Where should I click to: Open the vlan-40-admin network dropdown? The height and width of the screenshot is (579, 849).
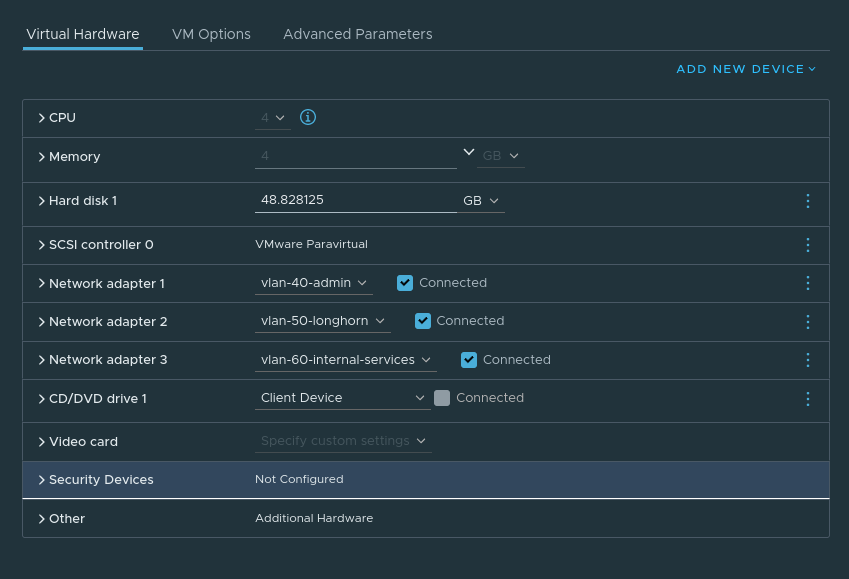pos(314,283)
